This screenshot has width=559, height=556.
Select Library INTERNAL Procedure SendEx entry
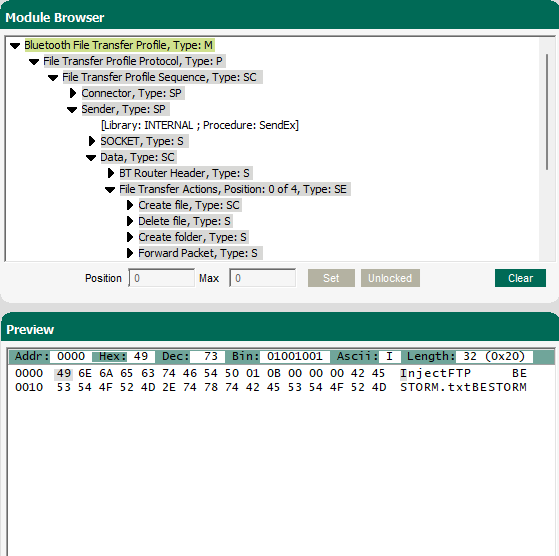[200, 125]
